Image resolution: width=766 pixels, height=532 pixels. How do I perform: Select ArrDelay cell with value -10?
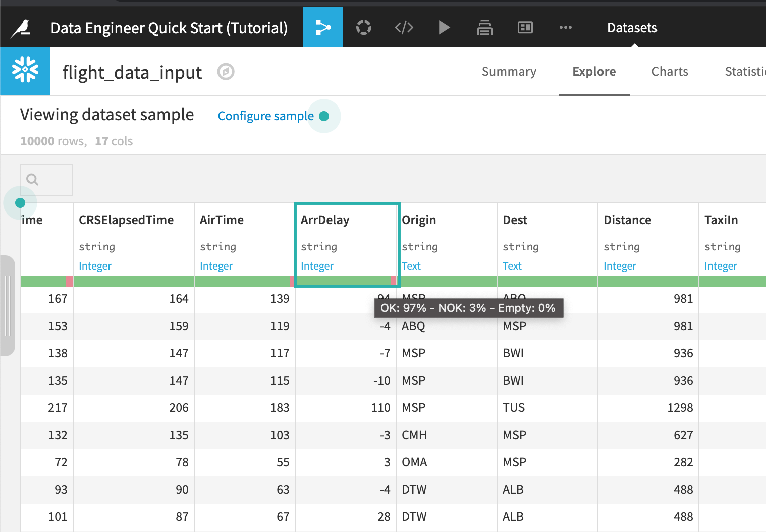(346, 381)
